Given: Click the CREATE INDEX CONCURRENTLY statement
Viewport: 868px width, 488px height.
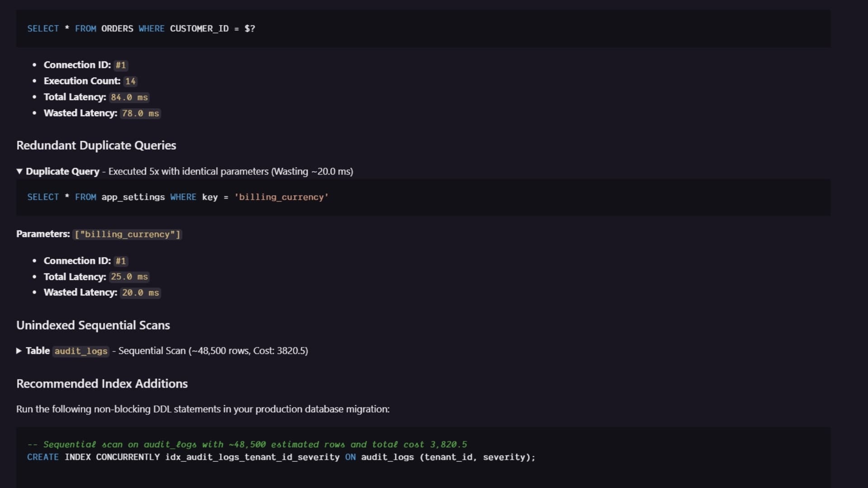Looking at the screenshot, I should pos(281,457).
